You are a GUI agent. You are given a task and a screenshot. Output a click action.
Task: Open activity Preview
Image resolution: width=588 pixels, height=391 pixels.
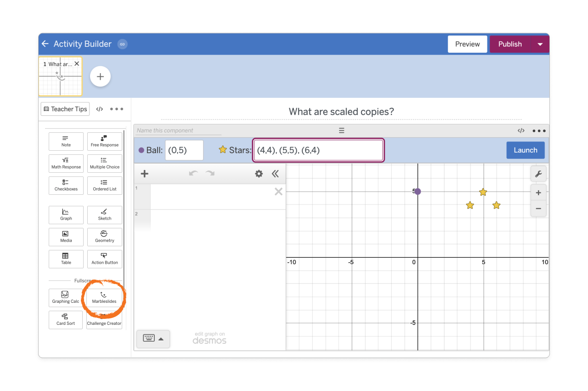467,44
